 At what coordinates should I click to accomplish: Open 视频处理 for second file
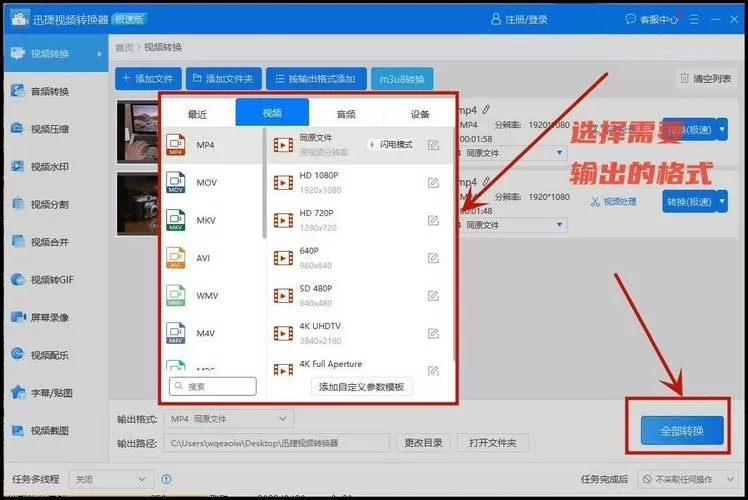coord(613,201)
